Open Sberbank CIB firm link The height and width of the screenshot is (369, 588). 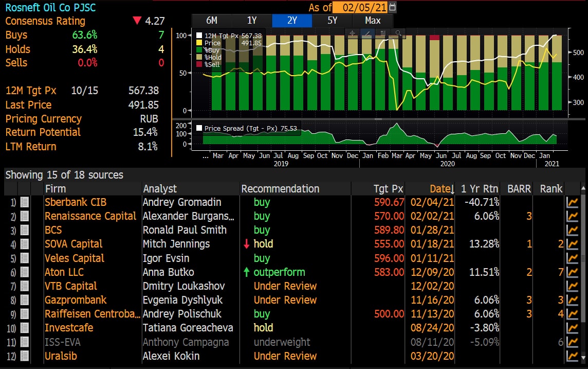pos(76,202)
